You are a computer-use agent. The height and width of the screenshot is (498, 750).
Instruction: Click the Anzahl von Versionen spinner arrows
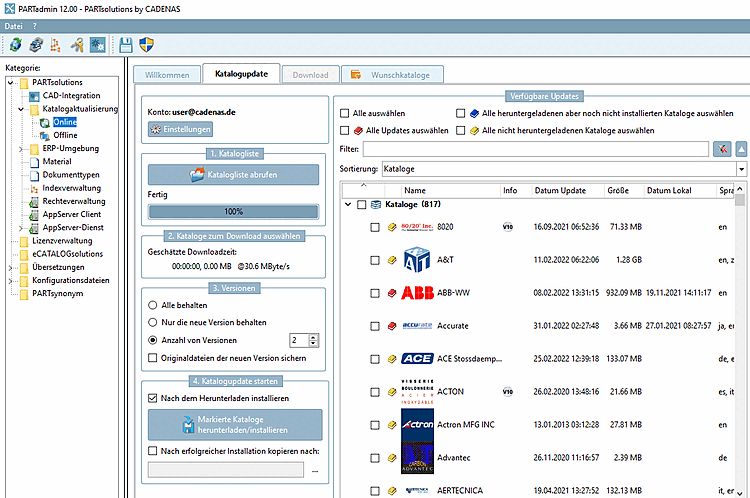[313, 340]
